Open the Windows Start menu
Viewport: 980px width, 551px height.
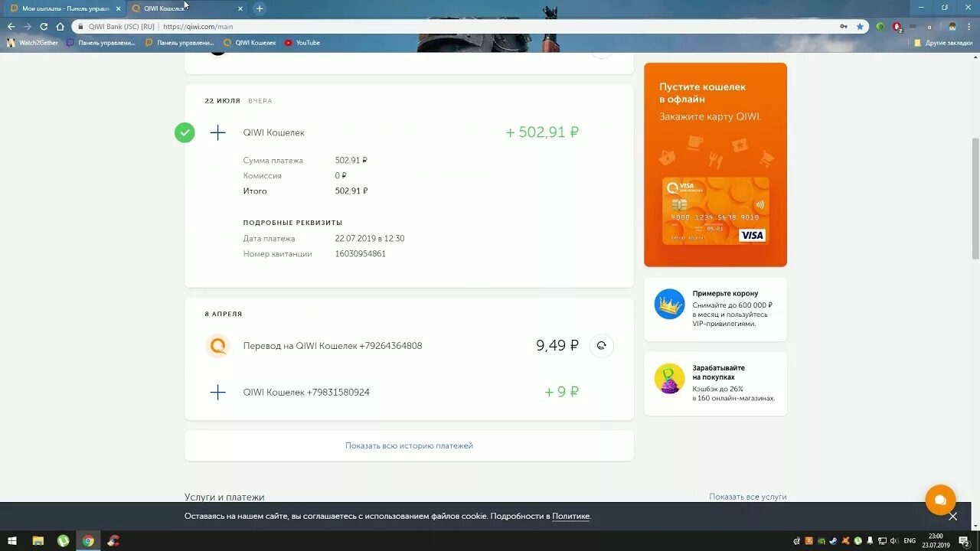pos(11,541)
